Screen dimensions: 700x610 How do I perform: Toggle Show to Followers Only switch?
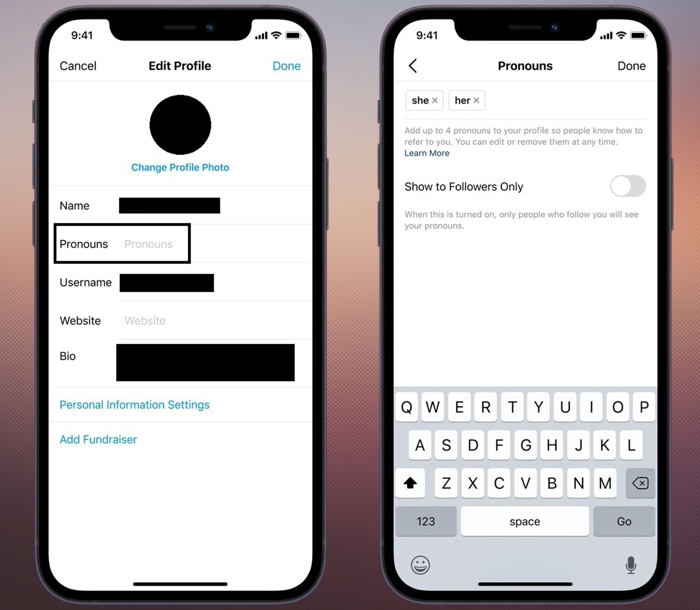tap(627, 186)
